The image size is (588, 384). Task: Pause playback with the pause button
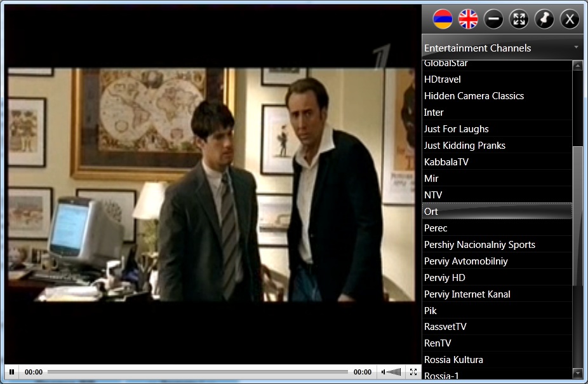click(x=12, y=372)
